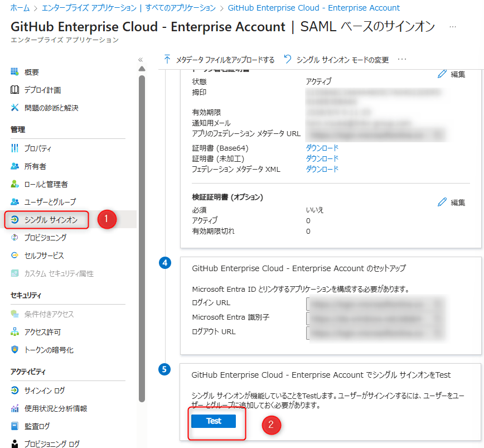
Task: Open ユーザーとグループ menu item
Action: [50, 201]
